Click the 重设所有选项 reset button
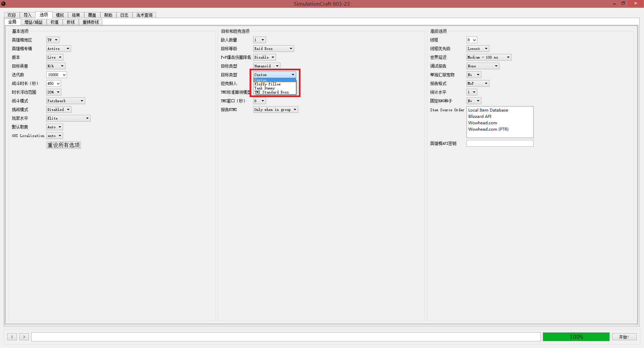Image resolution: width=644 pixels, height=348 pixels. pyautogui.click(x=64, y=145)
